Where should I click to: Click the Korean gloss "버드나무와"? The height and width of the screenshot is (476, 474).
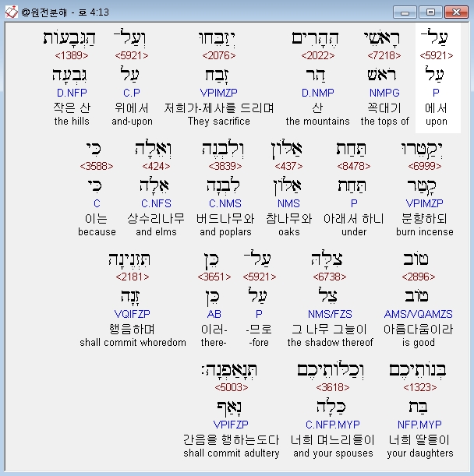225,219
